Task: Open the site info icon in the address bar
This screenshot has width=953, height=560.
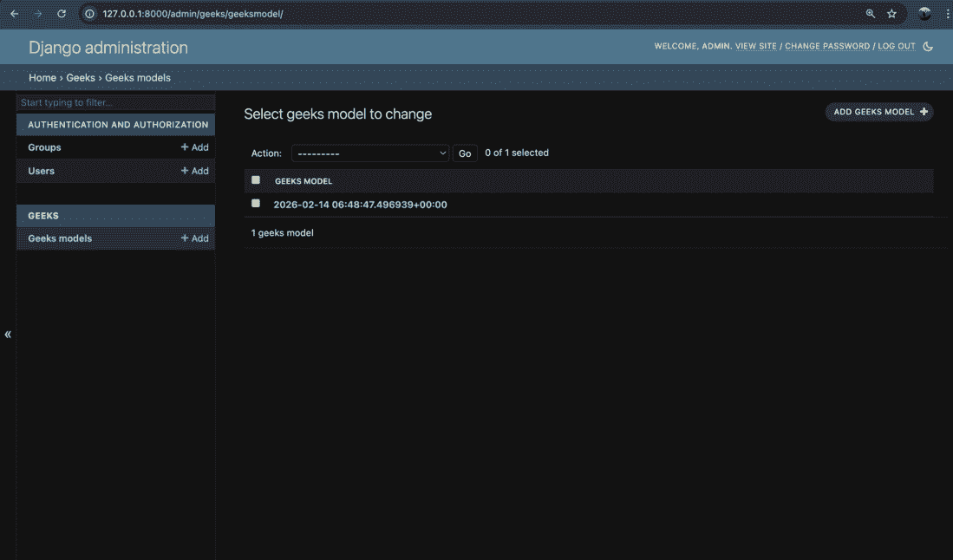Action: click(x=89, y=13)
